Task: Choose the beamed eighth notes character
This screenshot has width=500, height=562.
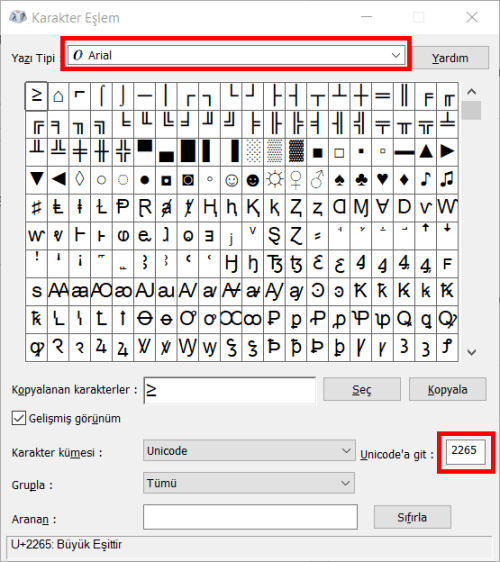Action: (447, 180)
